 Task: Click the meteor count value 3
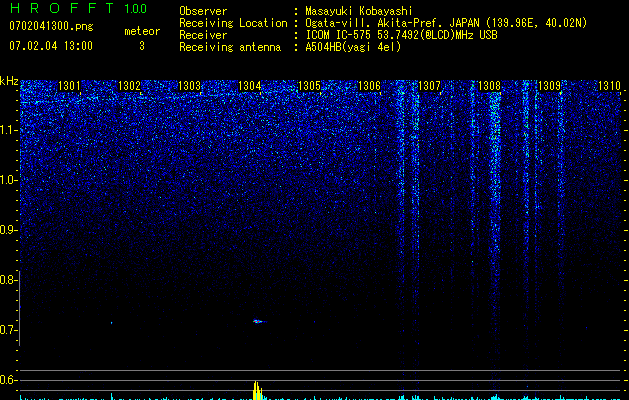click(142, 46)
